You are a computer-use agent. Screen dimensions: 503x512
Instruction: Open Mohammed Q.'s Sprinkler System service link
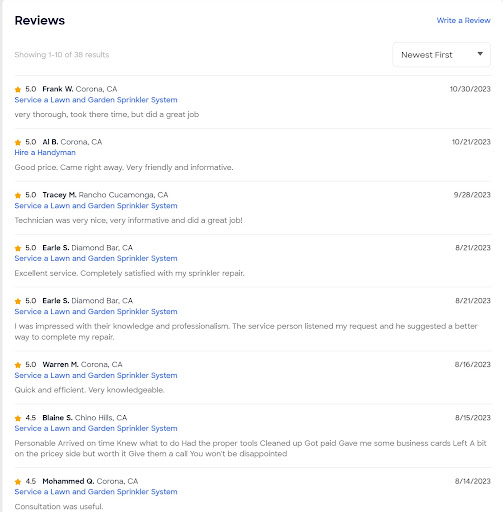[96, 492]
